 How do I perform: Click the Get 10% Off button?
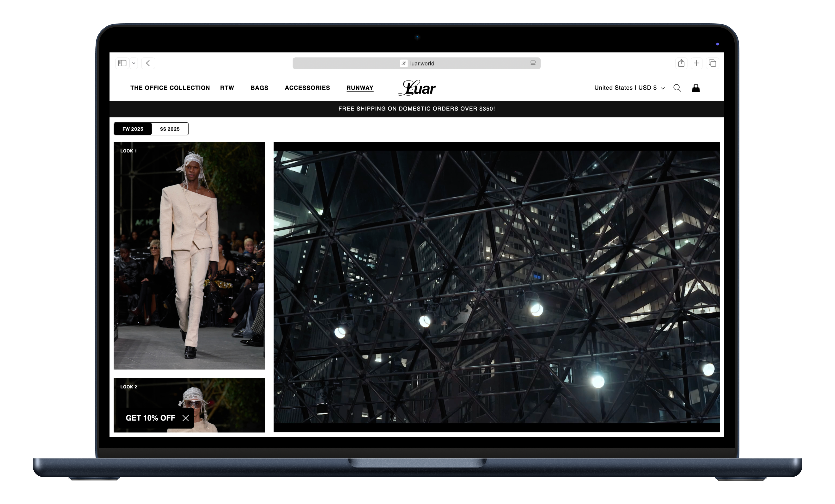(x=151, y=418)
